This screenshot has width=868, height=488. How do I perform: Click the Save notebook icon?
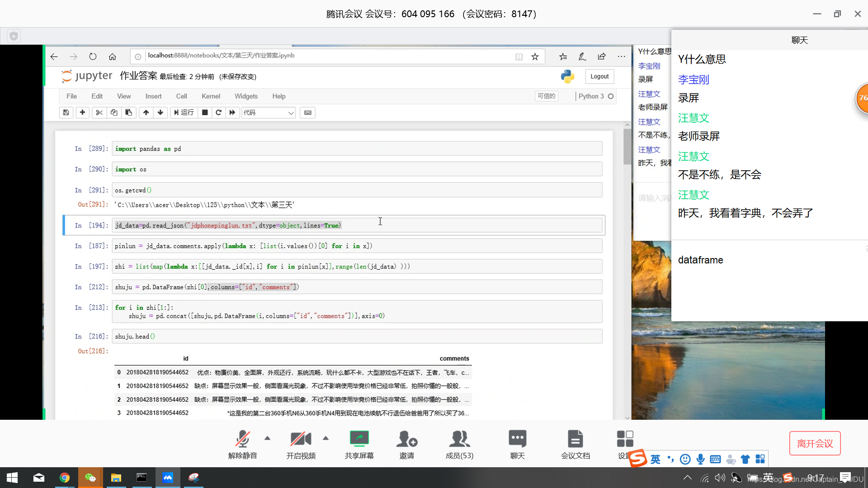[x=66, y=113]
